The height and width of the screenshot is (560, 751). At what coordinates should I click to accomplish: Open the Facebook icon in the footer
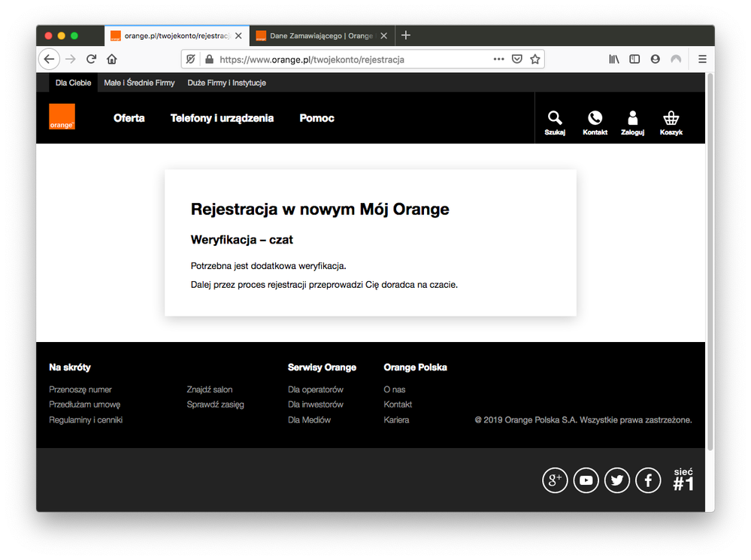tap(648, 480)
